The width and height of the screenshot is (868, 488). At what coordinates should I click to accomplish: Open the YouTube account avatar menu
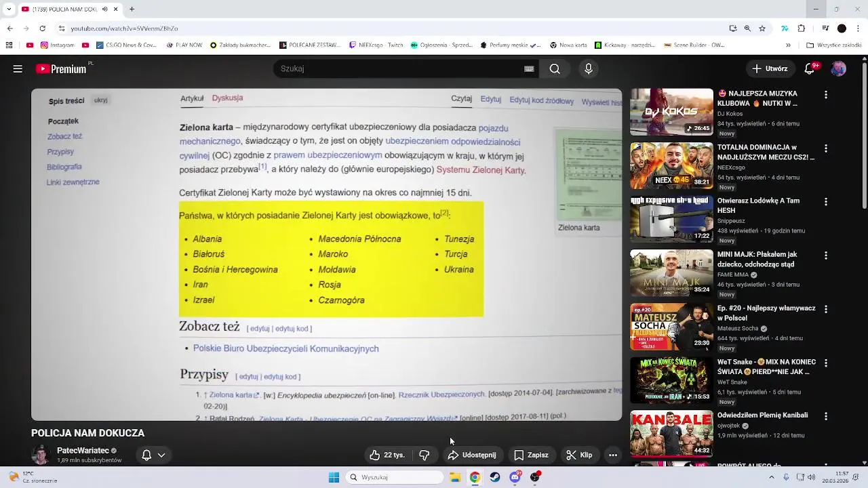(x=839, y=69)
